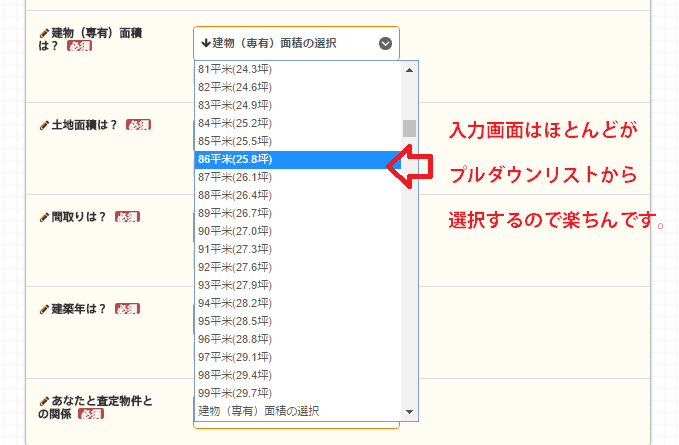The height and width of the screenshot is (445, 679).
Task: Click the pencil icon beside 建物（専有）面積は？
Action: (43, 33)
